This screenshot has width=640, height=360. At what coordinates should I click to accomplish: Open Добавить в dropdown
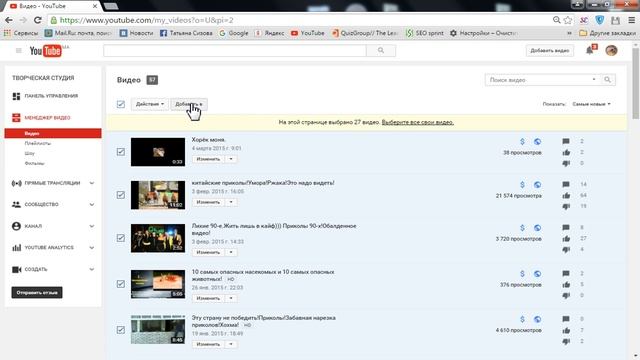(189, 104)
